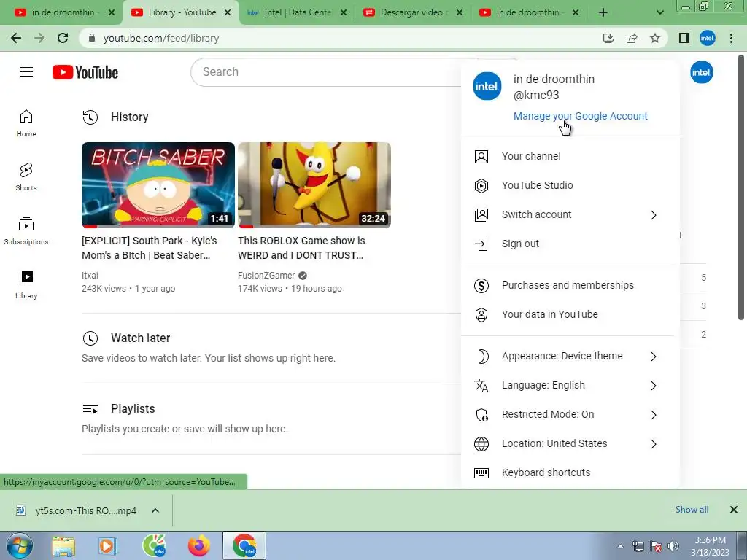
Task: Switch to the first 'in de droomthin' tab
Action: tap(64, 12)
